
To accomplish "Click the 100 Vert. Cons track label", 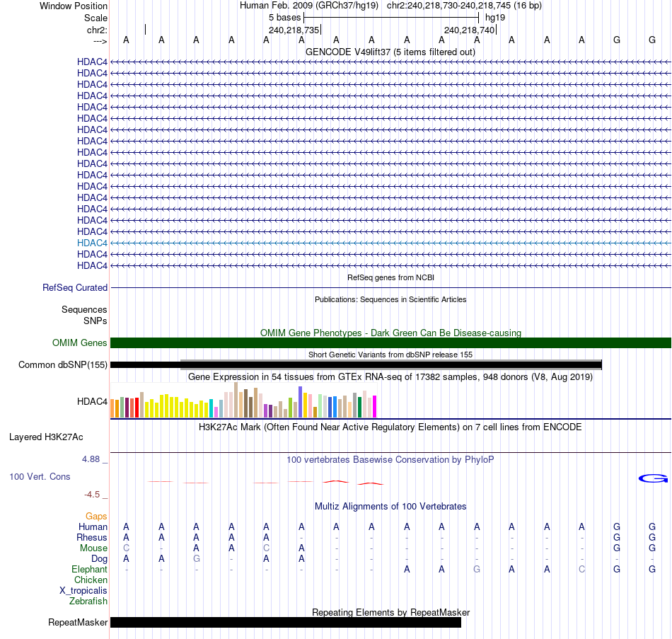I will [x=40, y=476].
